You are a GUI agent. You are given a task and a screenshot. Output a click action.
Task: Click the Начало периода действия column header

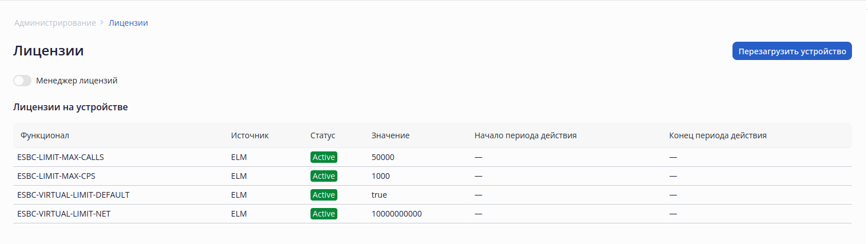click(525, 135)
